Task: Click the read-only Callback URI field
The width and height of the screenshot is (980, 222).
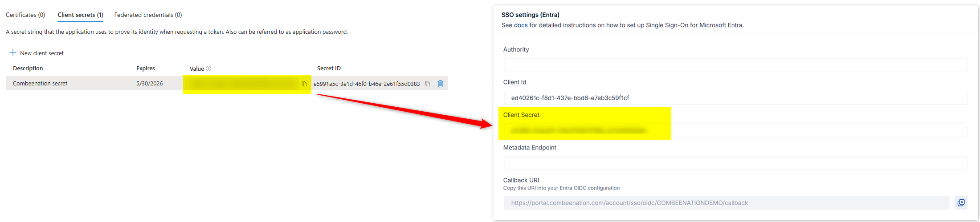Action: pyautogui.click(x=726, y=203)
